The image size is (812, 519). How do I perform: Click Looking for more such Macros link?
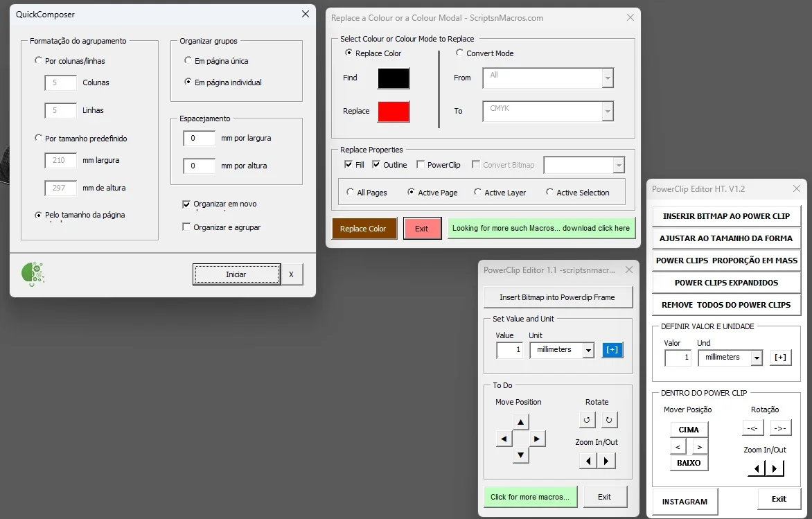(x=541, y=228)
